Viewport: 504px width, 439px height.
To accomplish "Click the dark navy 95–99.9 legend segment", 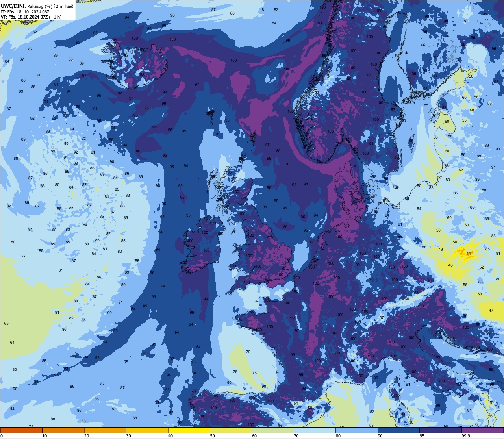I will [x=441, y=430].
